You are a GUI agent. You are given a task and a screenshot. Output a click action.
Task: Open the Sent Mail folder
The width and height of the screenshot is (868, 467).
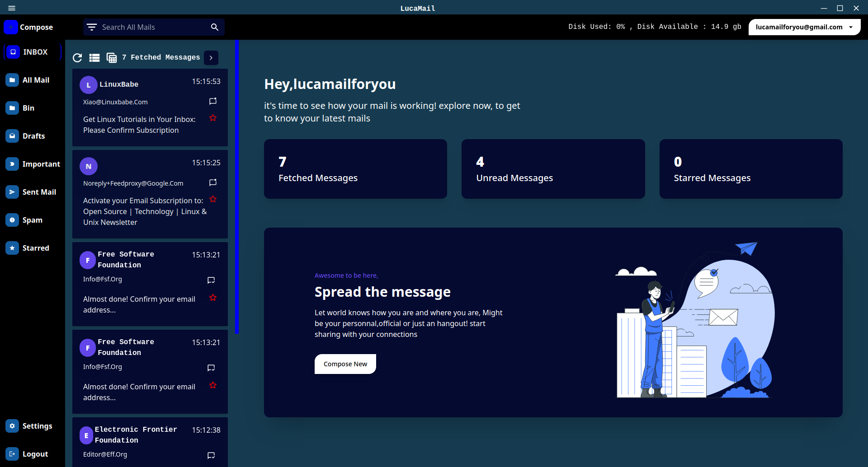point(39,192)
